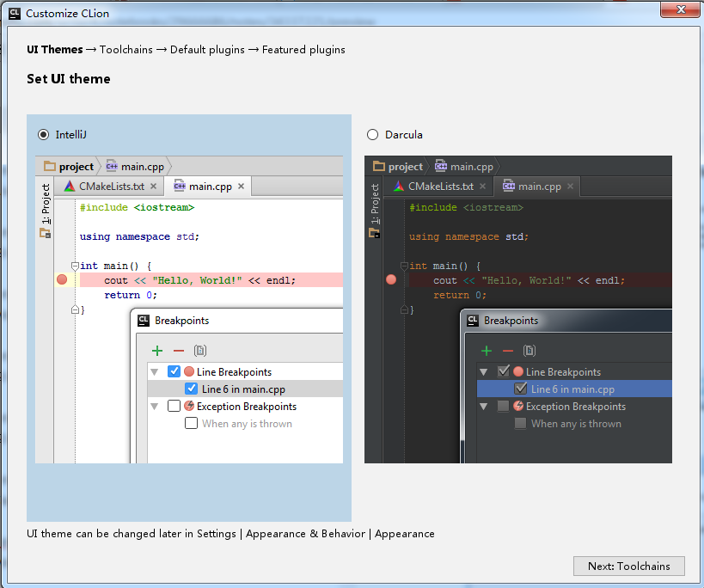Toggle Line 6 in main.cpp checkbox, Darcula preview
Viewport: 704px width, 588px height.
(x=520, y=389)
